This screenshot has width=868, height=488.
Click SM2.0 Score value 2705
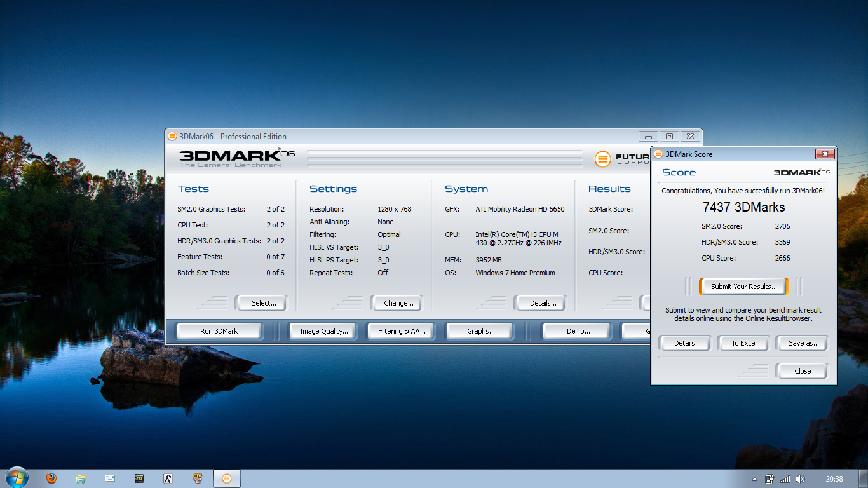[782, 226]
